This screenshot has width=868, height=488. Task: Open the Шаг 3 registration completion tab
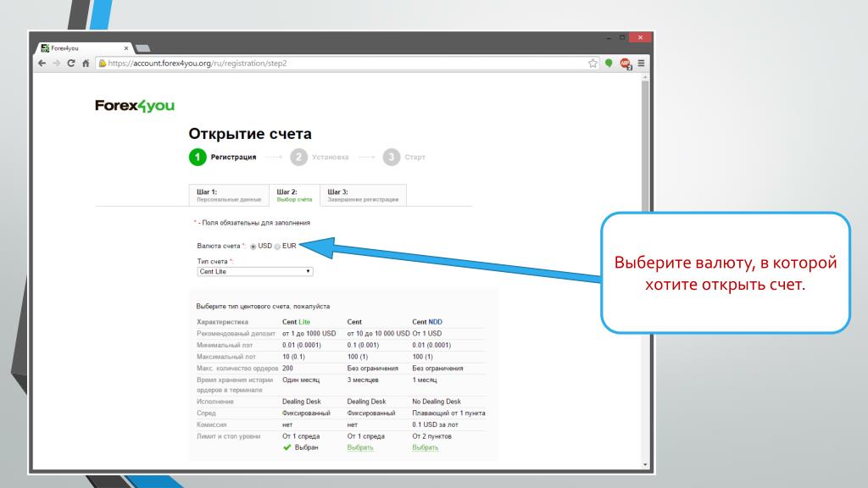click(x=363, y=196)
